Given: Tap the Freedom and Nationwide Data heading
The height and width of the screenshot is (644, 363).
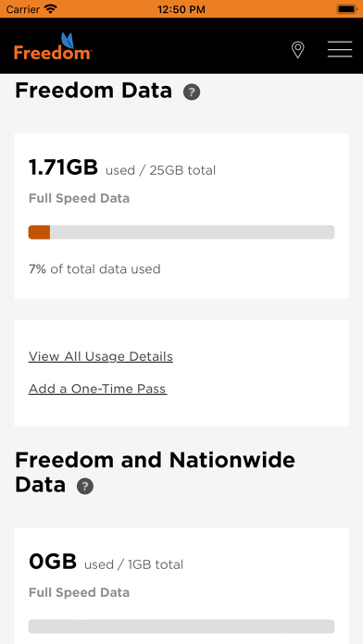Looking at the screenshot, I should [x=155, y=472].
